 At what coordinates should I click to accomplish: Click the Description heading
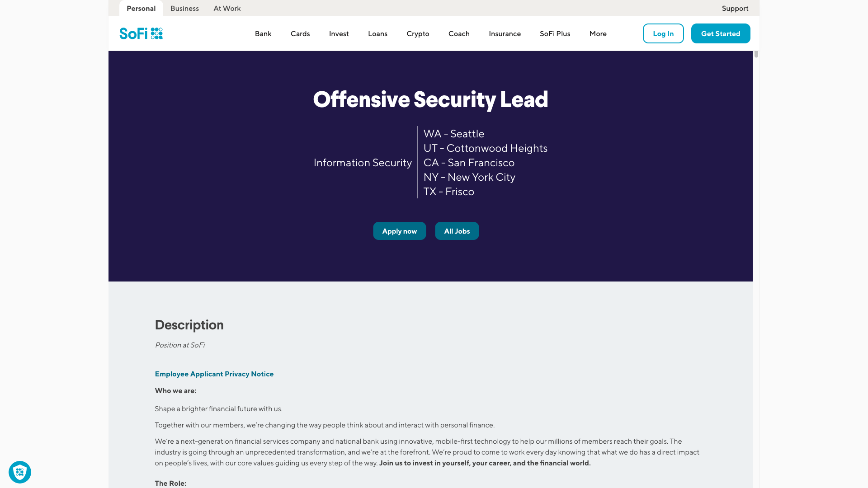coord(189,325)
